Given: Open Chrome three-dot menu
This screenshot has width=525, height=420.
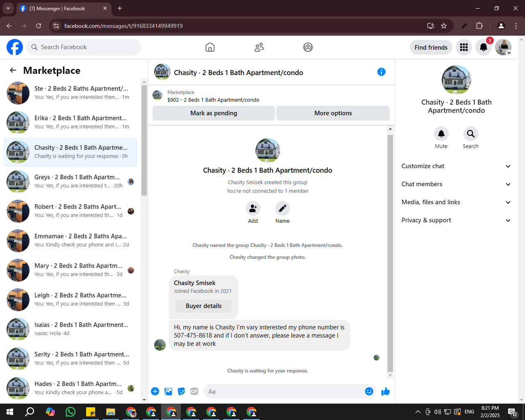Looking at the screenshot, I should [516, 26].
